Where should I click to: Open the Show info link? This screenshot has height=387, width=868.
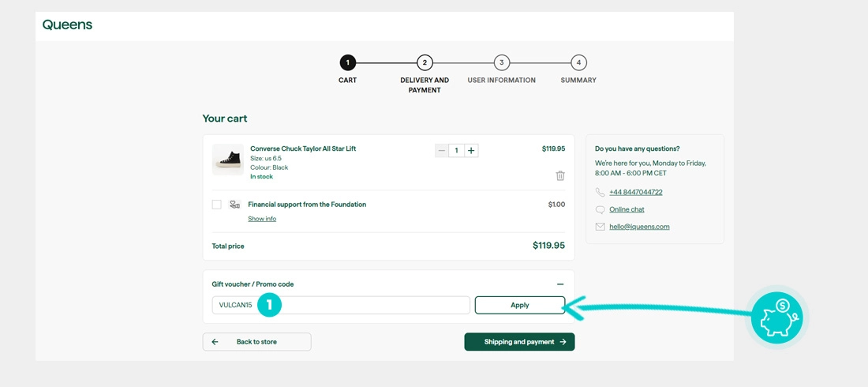click(262, 219)
